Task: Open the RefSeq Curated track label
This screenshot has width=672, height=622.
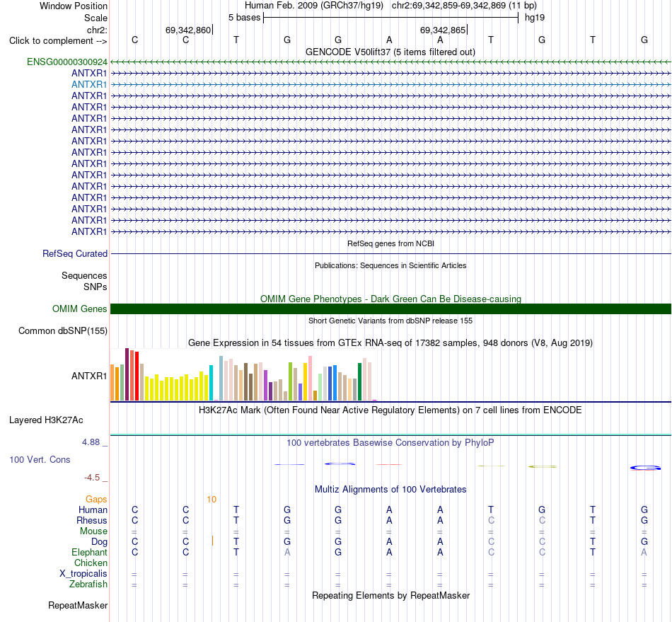Action: 75,254
